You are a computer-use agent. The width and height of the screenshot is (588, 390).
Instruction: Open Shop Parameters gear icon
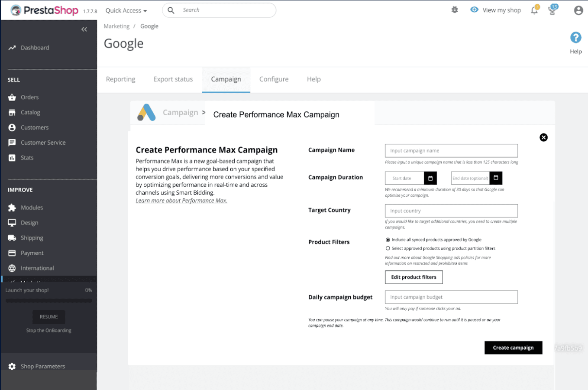point(12,366)
